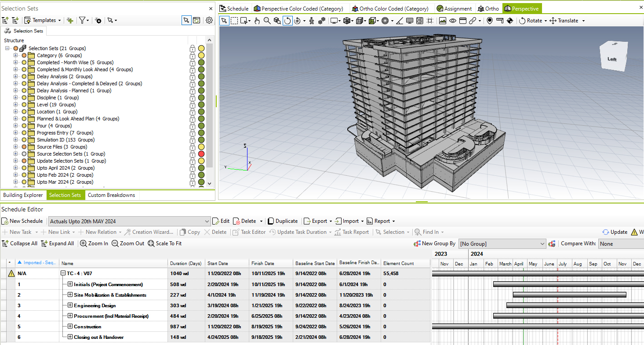
Task: Toggle the radio circle beside Pour group
Action: click(x=24, y=126)
